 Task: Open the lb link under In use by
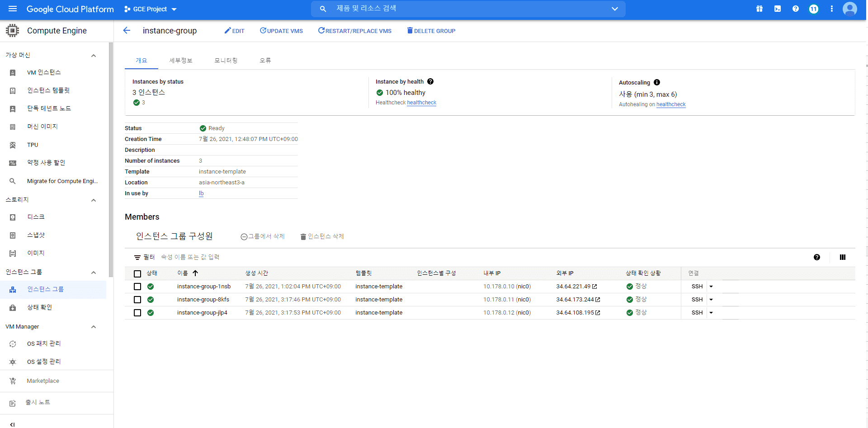(201, 193)
